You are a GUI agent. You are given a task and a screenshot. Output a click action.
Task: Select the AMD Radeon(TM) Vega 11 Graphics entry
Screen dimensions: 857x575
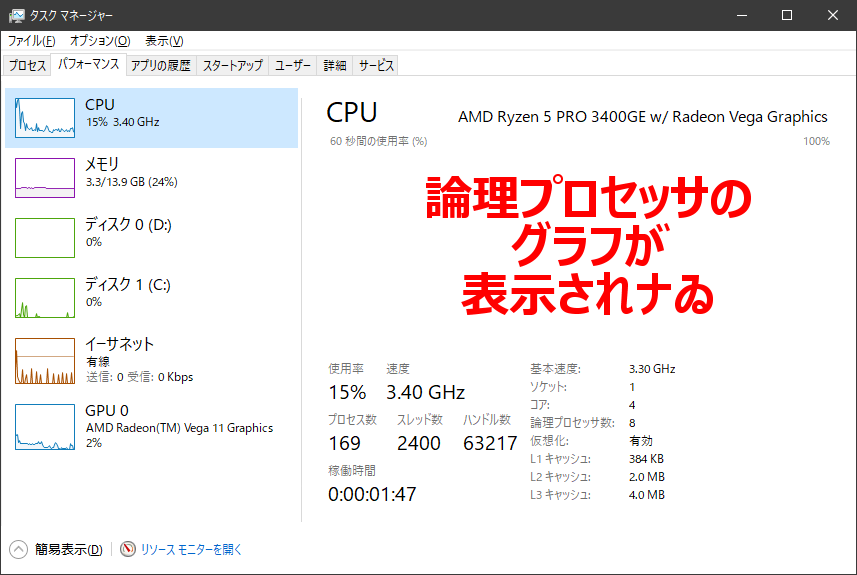coord(179,428)
